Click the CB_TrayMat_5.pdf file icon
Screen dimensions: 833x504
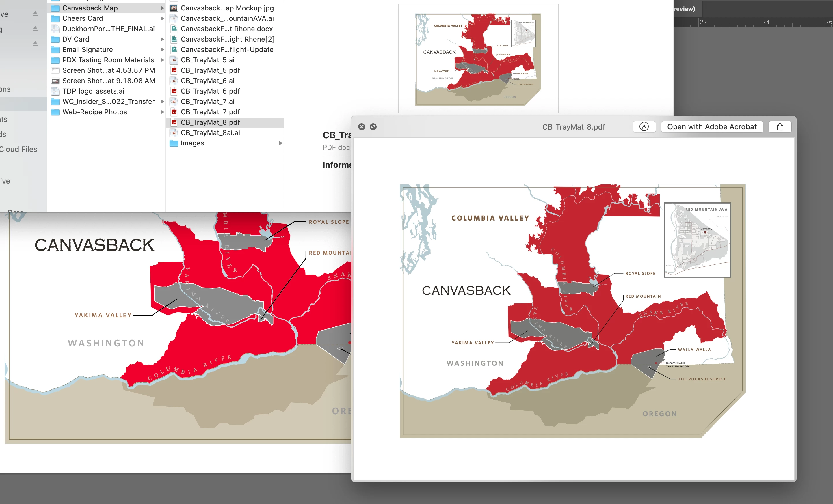coord(174,70)
